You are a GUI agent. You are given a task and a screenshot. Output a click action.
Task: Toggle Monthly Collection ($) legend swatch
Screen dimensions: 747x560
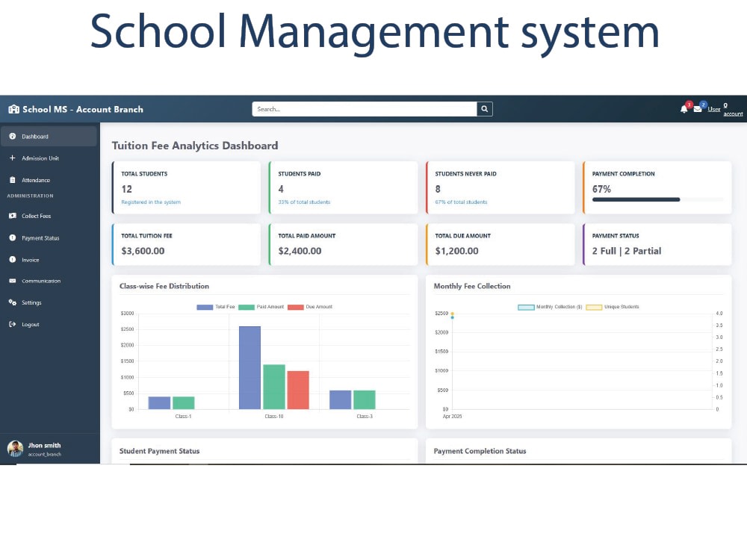click(x=526, y=307)
